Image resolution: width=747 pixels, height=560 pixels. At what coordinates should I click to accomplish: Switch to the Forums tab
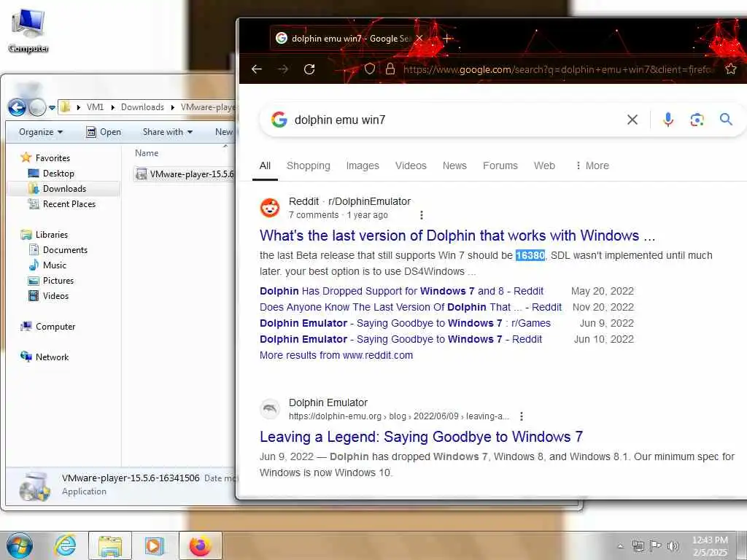tap(500, 166)
